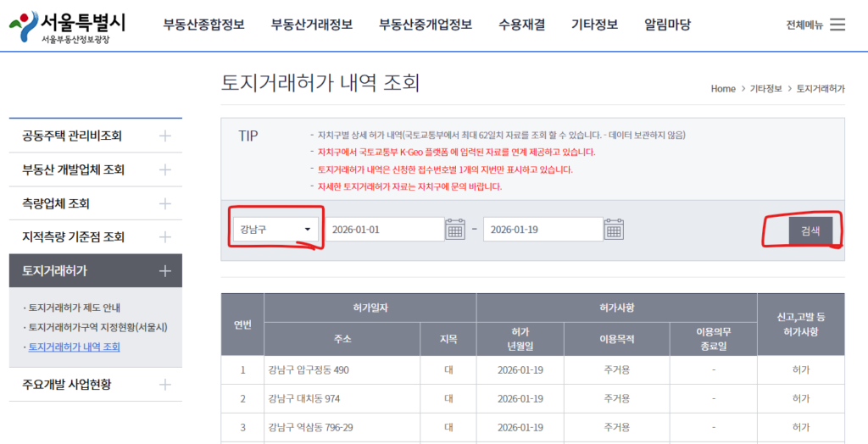Open the 강남구 district dropdown
The height and width of the screenshot is (444, 868).
(x=275, y=229)
